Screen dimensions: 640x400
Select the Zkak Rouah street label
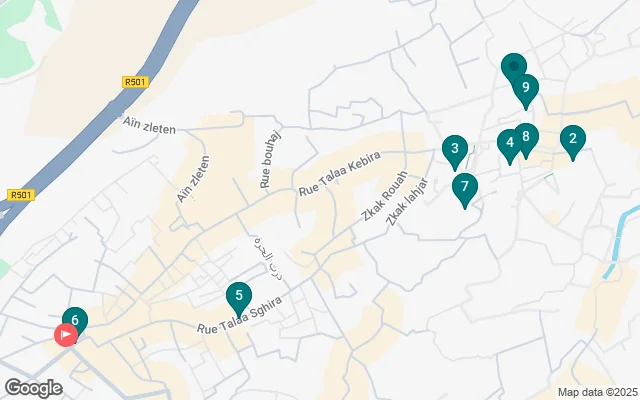(385, 196)
